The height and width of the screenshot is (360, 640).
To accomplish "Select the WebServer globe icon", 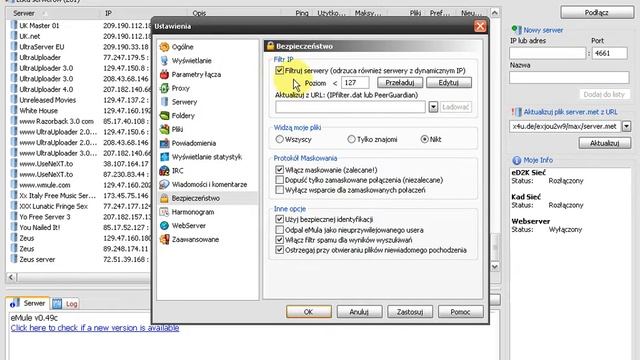I will click(164, 226).
